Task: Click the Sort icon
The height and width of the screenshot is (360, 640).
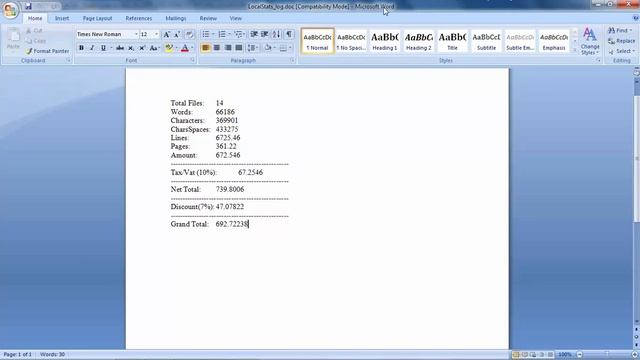Action: pyautogui.click(x=277, y=34)
